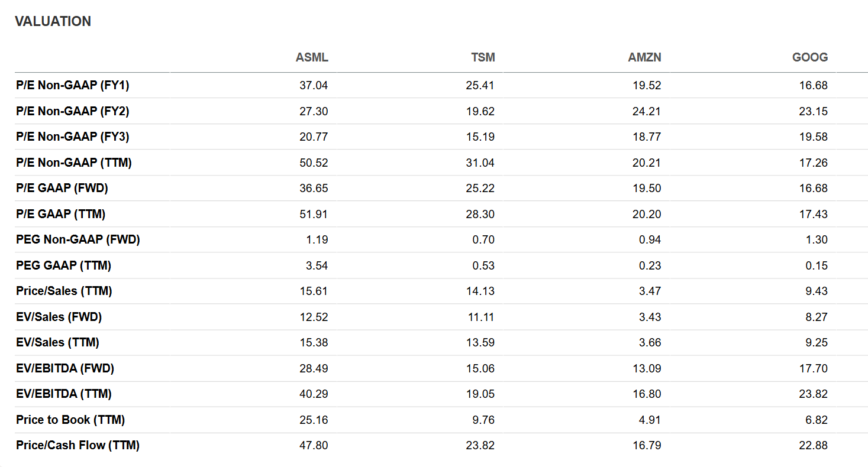The height and width of the screenshot is (467, 868).
Task: Select TSM's EV/EBITDA (TTM) value 19.05
Action: coord(480,394)
